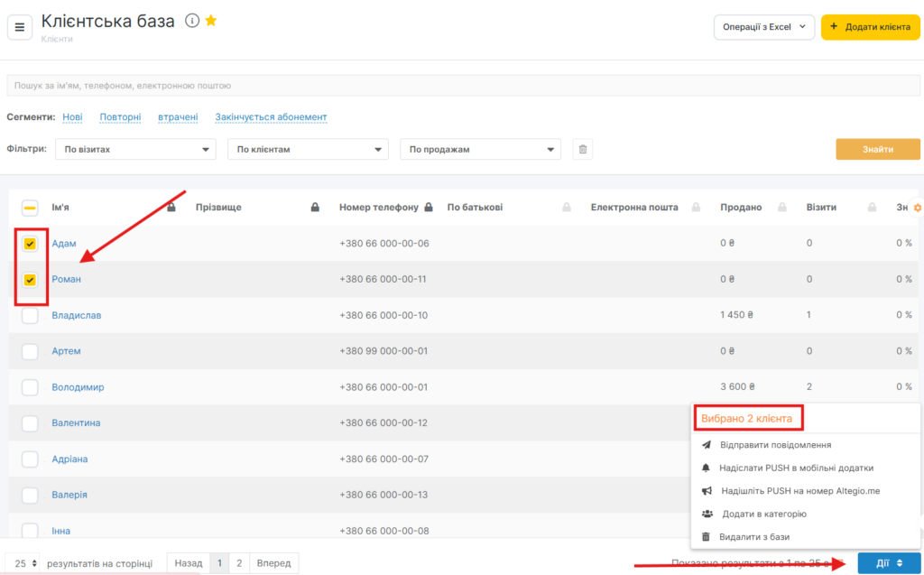Open the hamburger sidebar menu
Screen dimensions: 924x575
click(x=20, y=27)
